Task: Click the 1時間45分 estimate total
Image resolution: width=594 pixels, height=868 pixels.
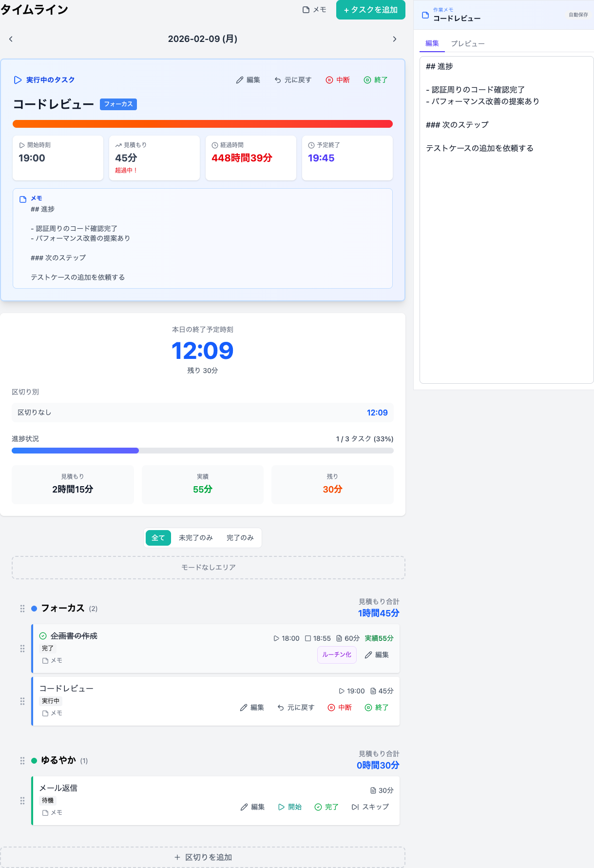Action: (x=379, y=613)
